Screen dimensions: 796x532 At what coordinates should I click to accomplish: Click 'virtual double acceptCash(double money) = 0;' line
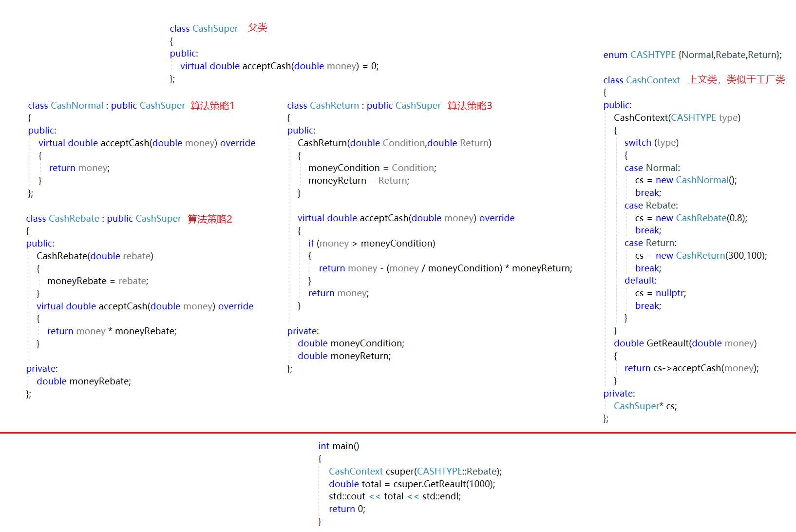point(279,66)
